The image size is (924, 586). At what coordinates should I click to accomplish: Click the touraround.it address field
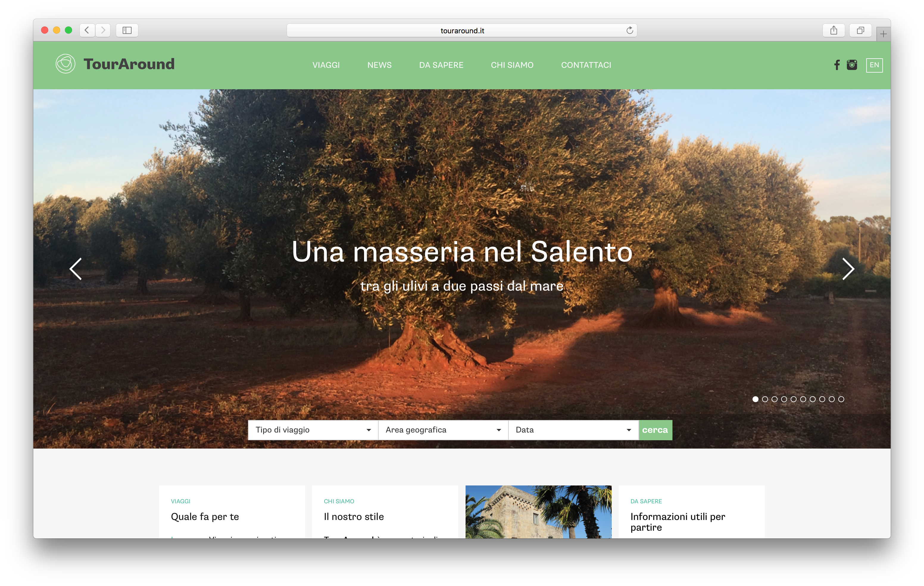[x=462, y=31]
